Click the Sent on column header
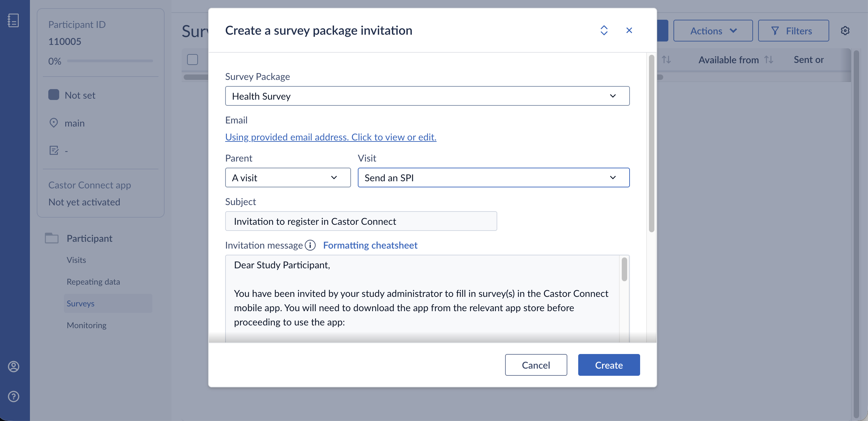 [x=808, y=60]
